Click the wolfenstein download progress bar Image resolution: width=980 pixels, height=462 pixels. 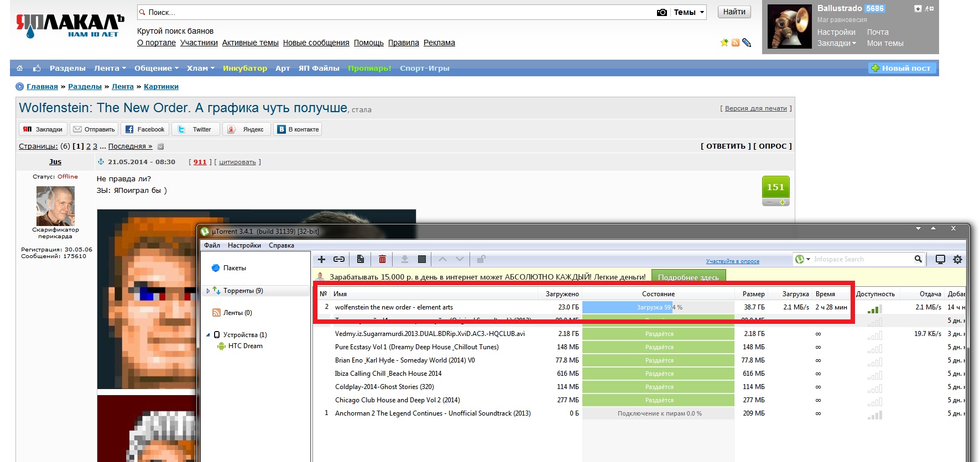[658, 307]
